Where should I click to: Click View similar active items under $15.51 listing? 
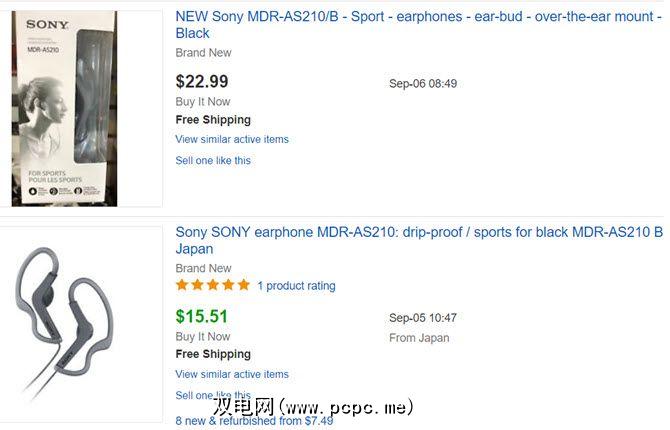[x=232, y=374]
